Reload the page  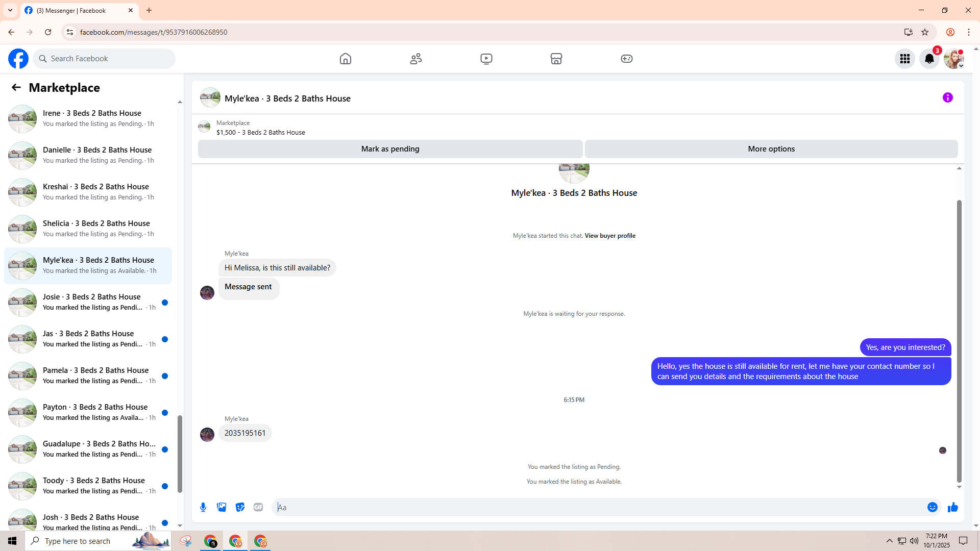coord(48,32)
